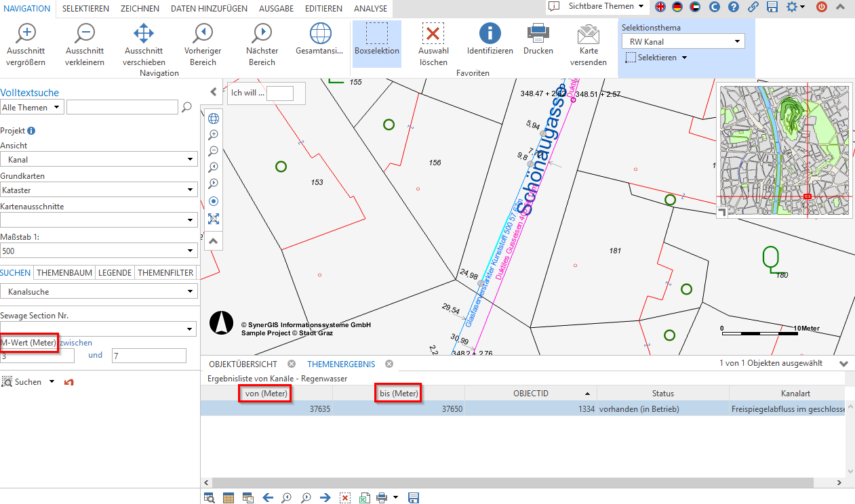This screenshot has height=504, width=855.
Task: Collapse the left sidebar panel
Action: (x=213, y=92)
